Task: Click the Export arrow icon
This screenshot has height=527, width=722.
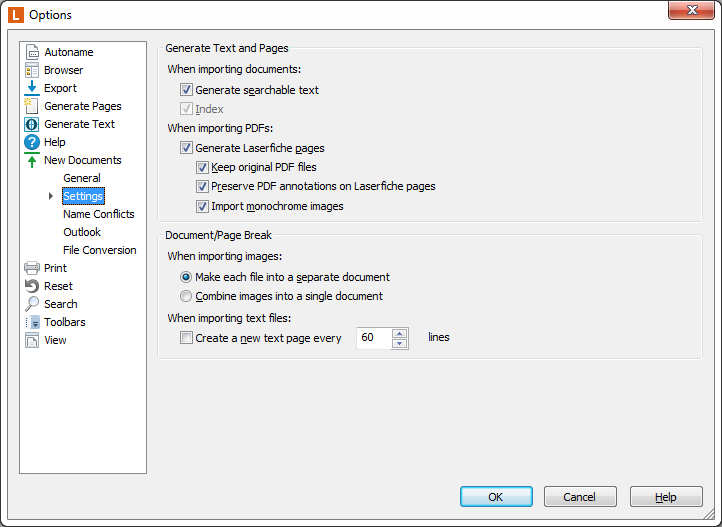Action: [32, 88]
